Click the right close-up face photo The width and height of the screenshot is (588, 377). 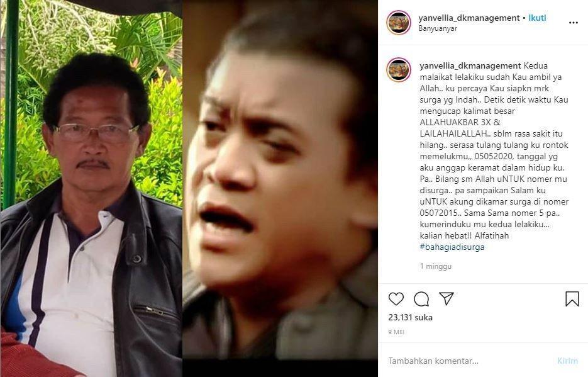pyautogui.click(x=280, y=180)
